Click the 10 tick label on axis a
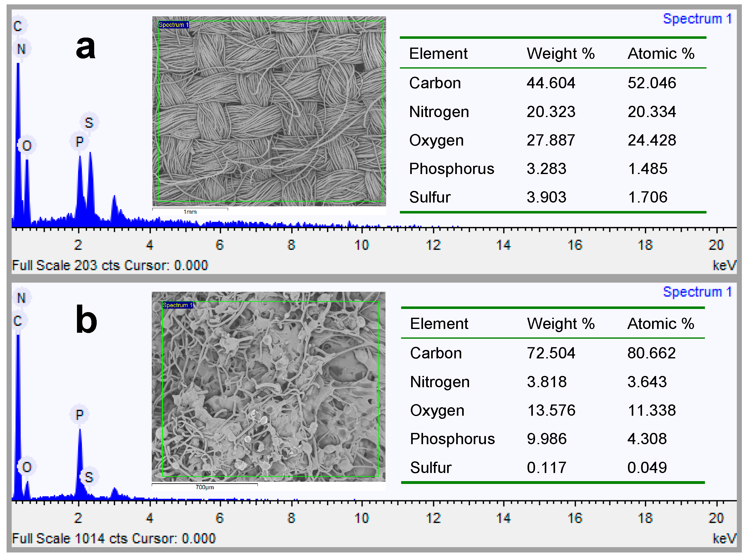750x560 pixels. coord(361,245)
